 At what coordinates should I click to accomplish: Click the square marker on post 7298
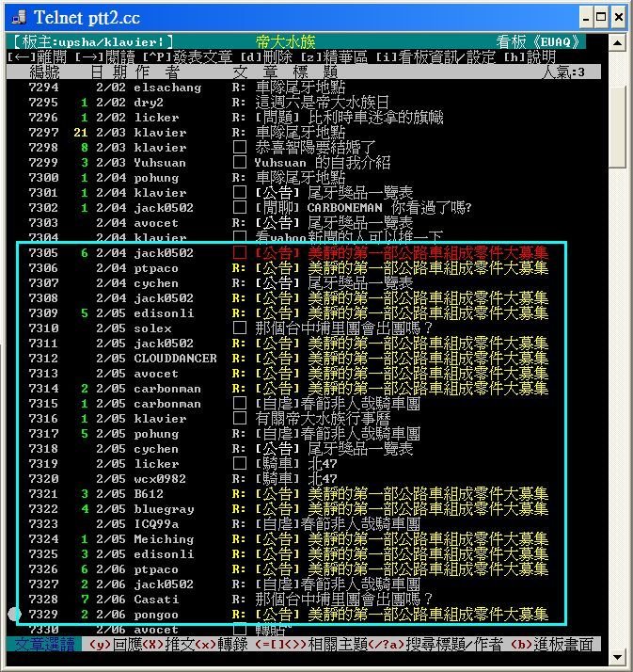[240, 148]
